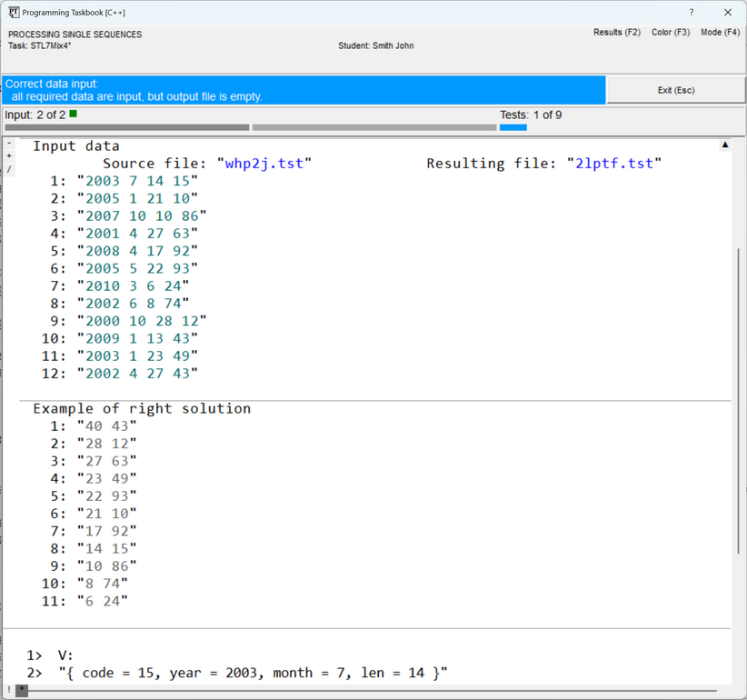Click the green square next to Input label

pos(73,114)
